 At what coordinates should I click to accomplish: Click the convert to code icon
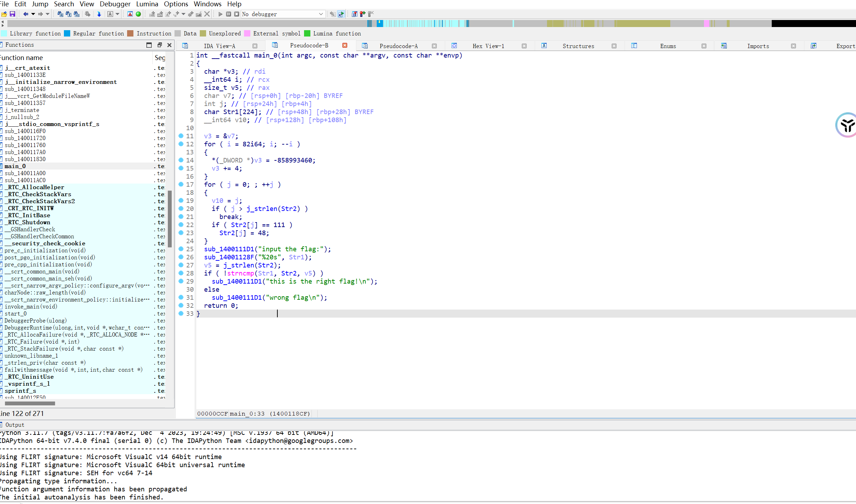click(152, 14)
